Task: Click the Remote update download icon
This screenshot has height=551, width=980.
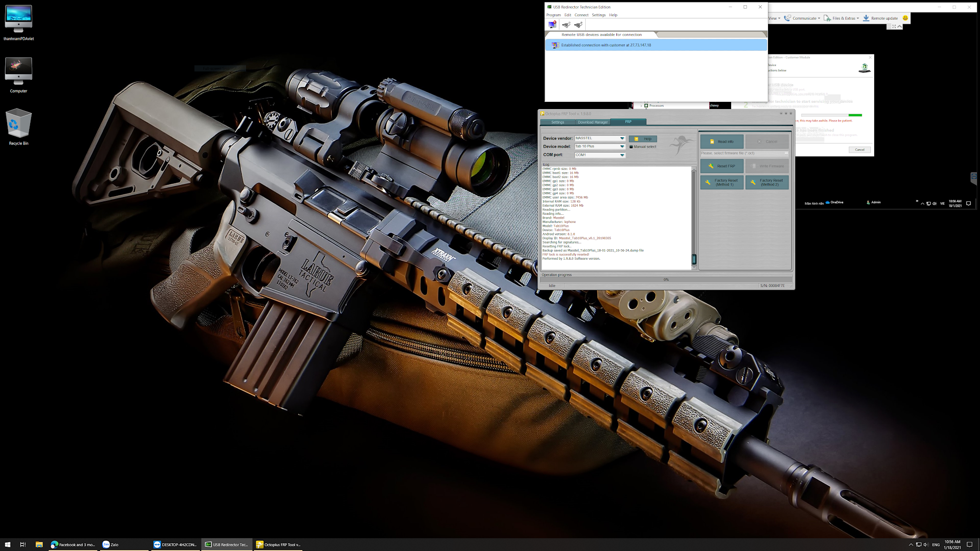Action: [866, 18]
